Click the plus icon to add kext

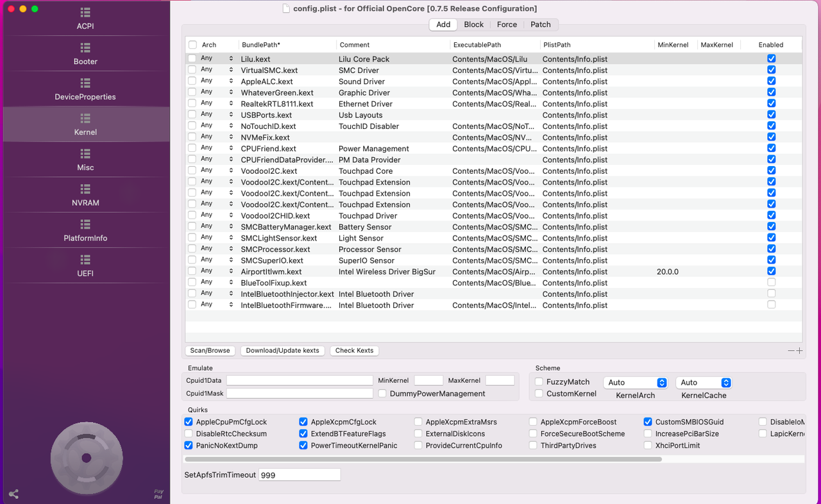tap(799, 351)
